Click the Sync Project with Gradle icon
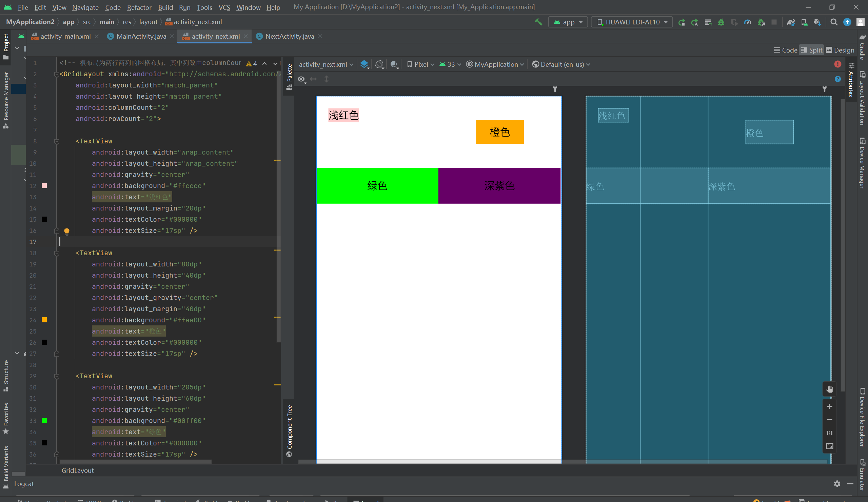 [x=791, y=22]
